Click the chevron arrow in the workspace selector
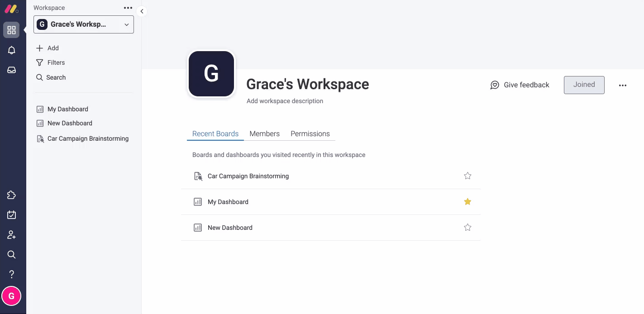This screenshot has width=644, height=314. (127, 25)
